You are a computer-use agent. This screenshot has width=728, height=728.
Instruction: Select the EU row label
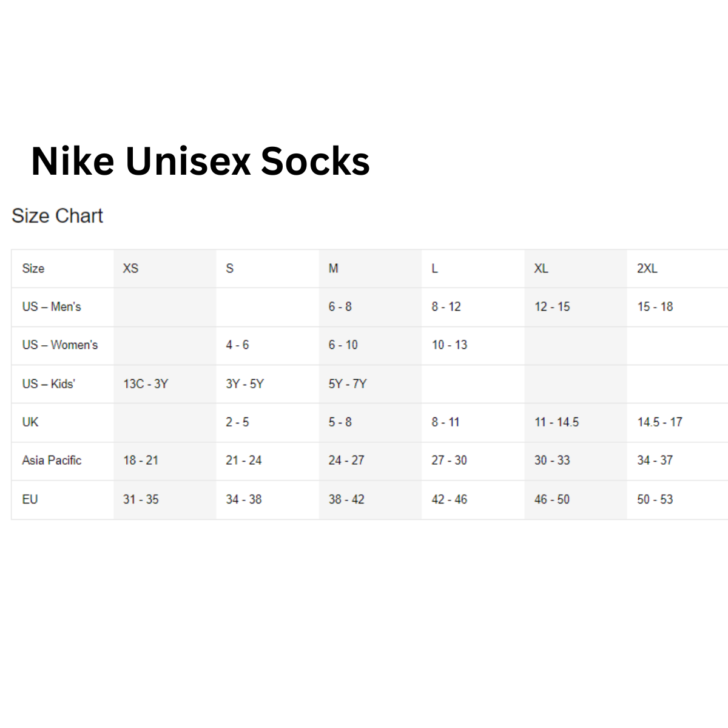click(x=30, y=499)
